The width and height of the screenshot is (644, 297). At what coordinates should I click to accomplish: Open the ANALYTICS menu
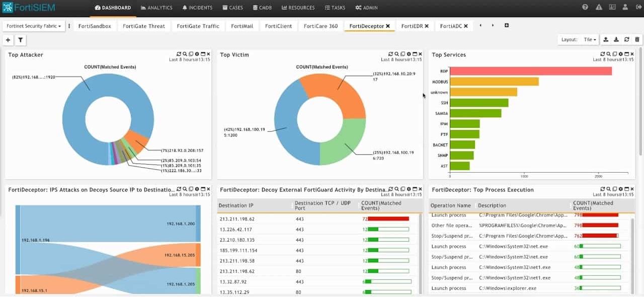point(156,8)
